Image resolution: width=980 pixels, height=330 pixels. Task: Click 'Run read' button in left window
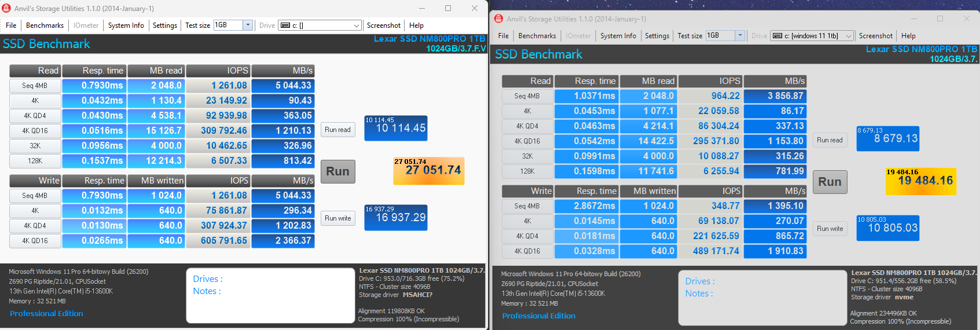(337, 130)
